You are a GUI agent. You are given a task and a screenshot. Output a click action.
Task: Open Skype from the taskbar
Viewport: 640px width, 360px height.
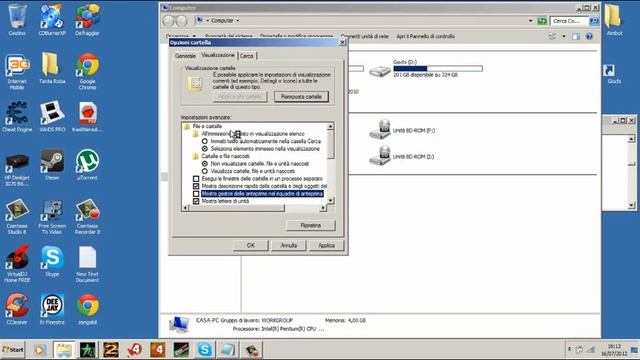[x=204, y=350]
